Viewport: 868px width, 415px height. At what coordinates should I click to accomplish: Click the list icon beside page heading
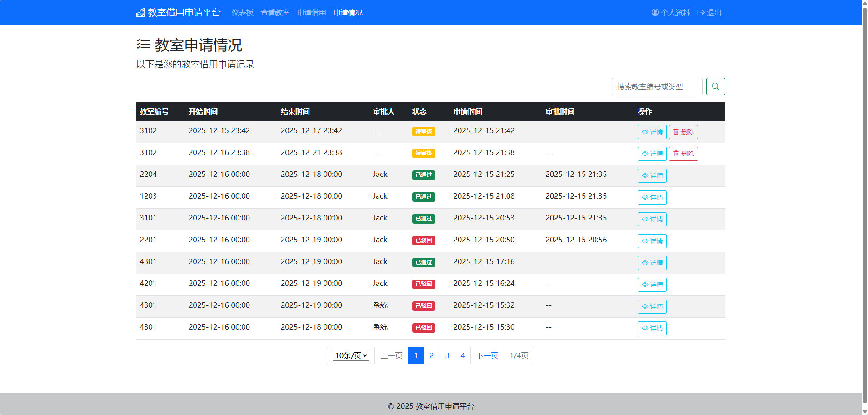(143, 44)
